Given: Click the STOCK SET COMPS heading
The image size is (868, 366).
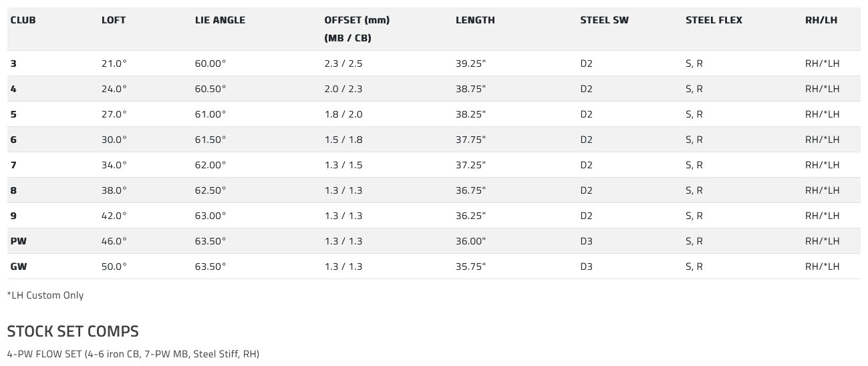Looking at the screenshot, I should [73, 331].
